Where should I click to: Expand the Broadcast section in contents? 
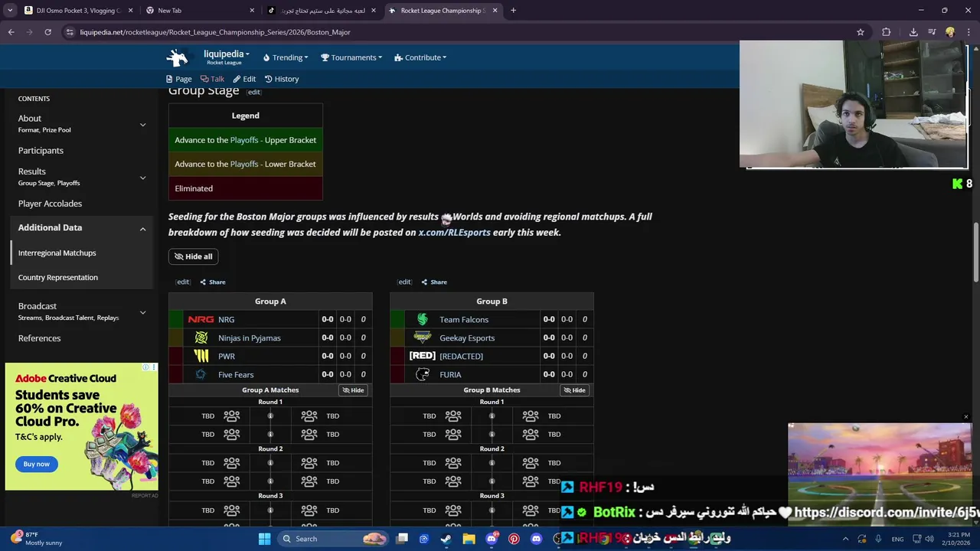pyautogui.click(x=142, y=312)
